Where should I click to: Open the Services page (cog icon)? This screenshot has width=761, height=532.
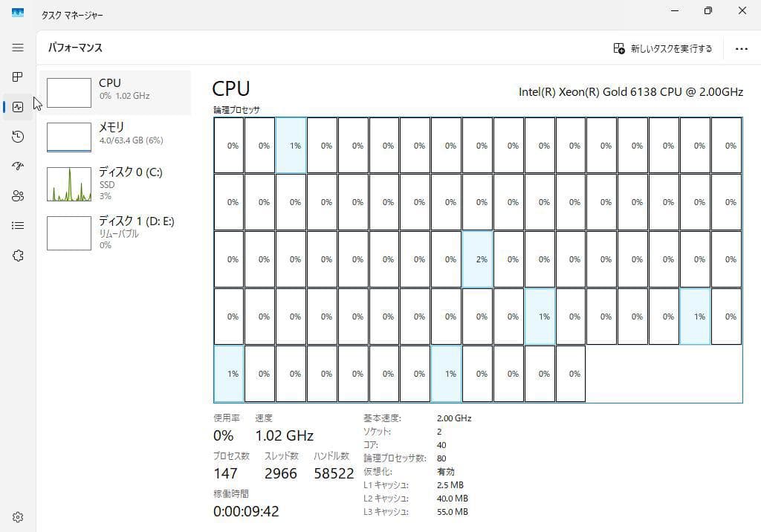(18, 255)
